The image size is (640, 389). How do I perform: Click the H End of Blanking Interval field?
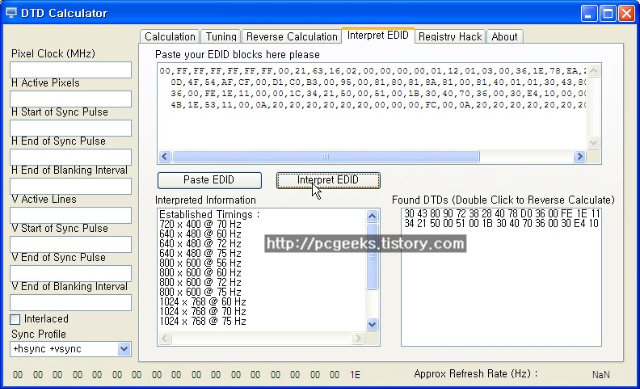[x=71, y=186]
